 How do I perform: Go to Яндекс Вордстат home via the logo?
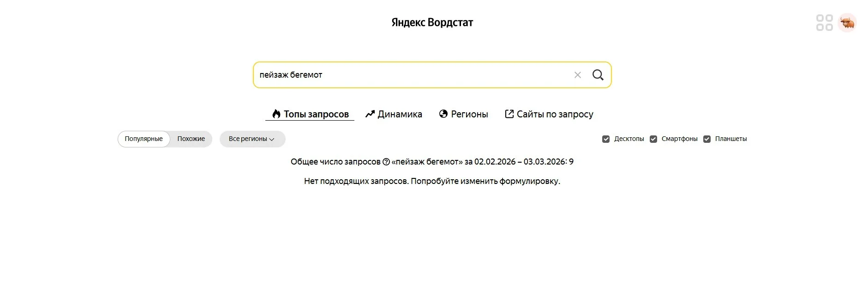point(432,22)
